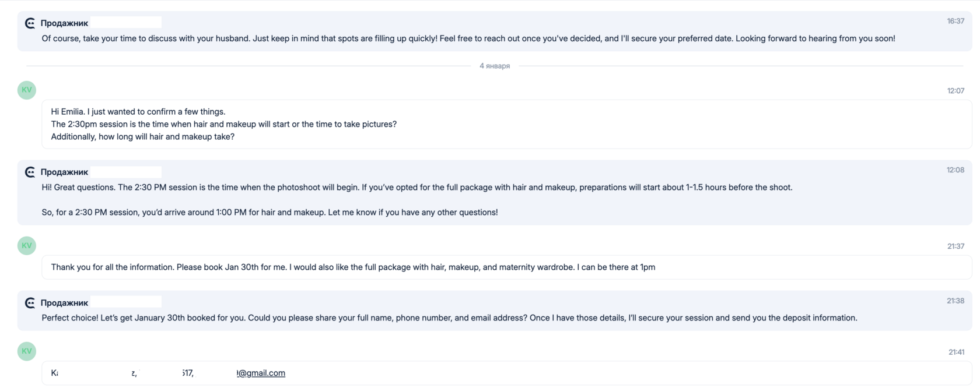Click the "4 января" date separator
Screen dimensions: 980x388
tap(495, 66)
